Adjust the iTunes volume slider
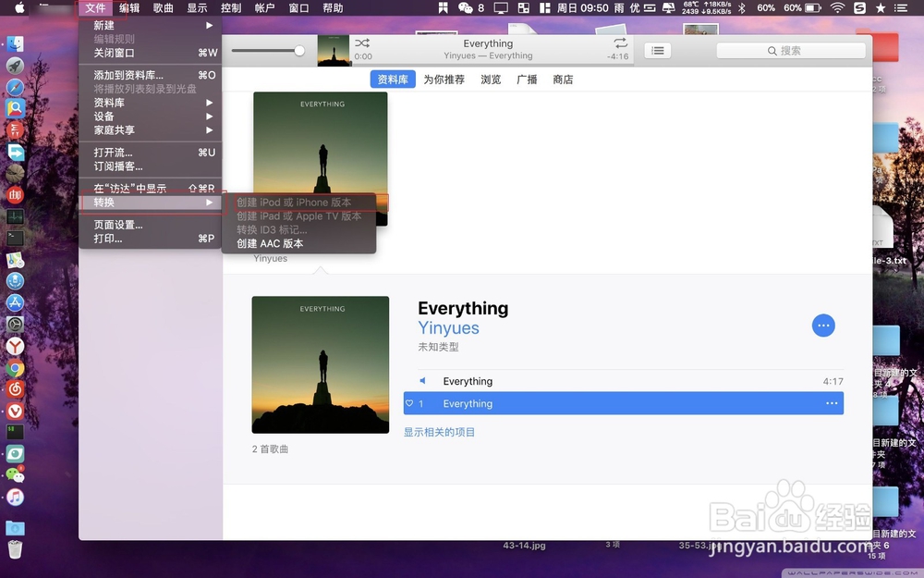Screen dimensions: 924x578 tap(268, 51)
